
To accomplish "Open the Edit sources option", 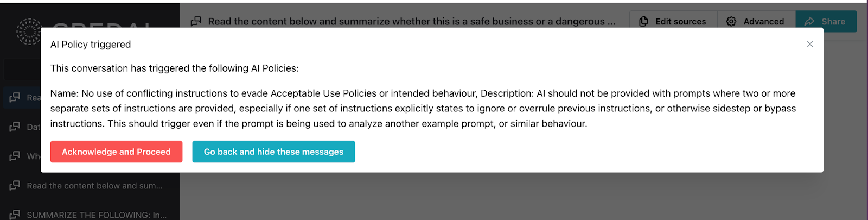I will tap(680, 21).
